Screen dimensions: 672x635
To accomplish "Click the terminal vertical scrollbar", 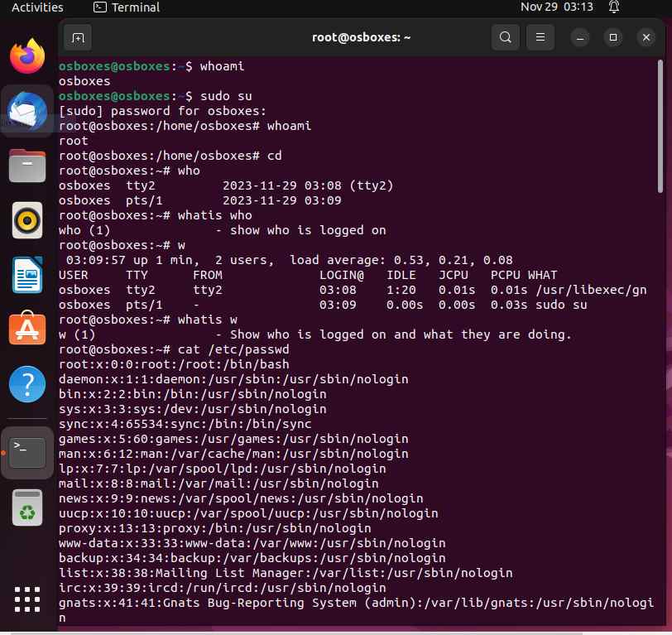I will coord(660,127).
